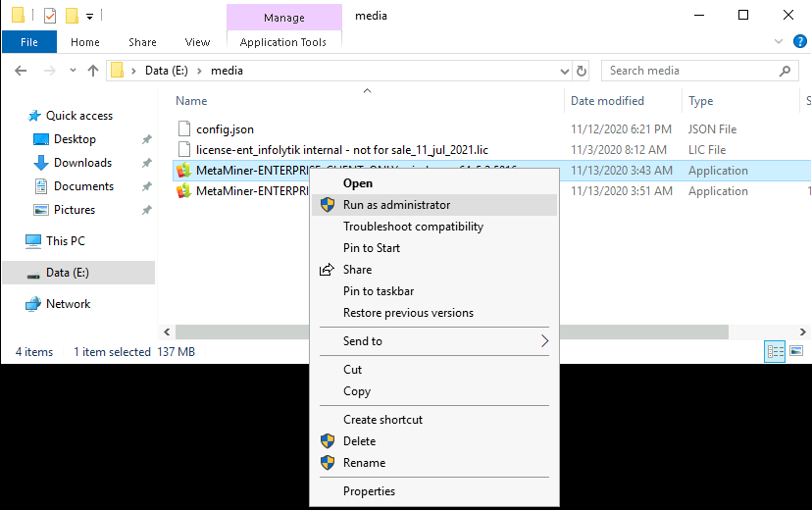Choose Pin to taskbar
The width and height of the screenshot is (812, 510).
[x=434, y=291]
